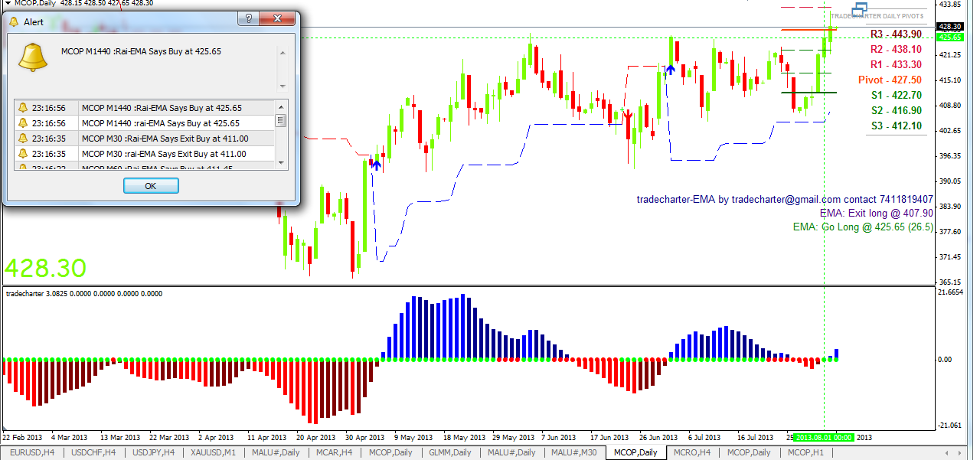
Task: Select the MCRO,H4 chart tab
Action: click(693, 452)
